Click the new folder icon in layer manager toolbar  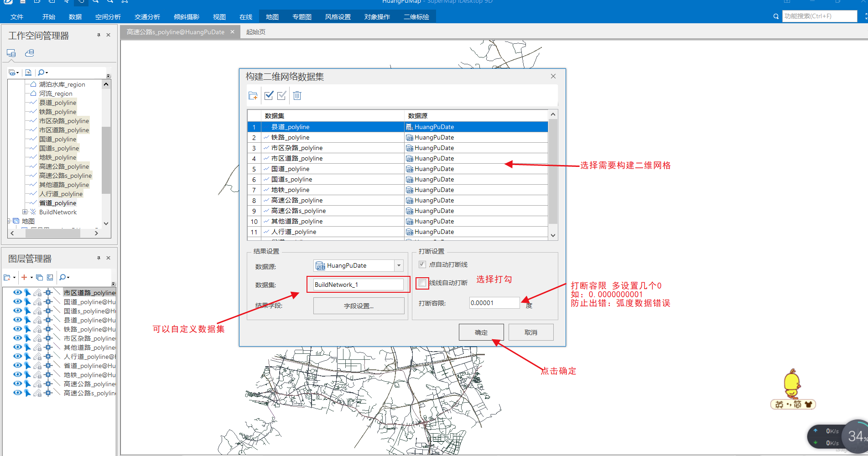click(x=8, y=277)
